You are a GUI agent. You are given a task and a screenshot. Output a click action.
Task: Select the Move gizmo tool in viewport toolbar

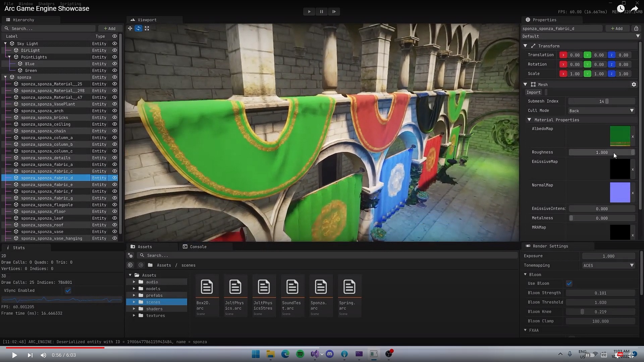click(x=130, y=28)
